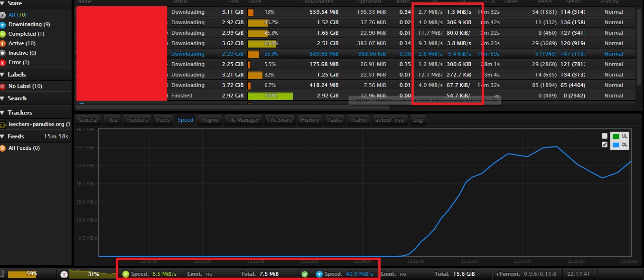644x280 pixels.
Task: Switch to the Traffic tab
Action: click(x=359, y=120)
